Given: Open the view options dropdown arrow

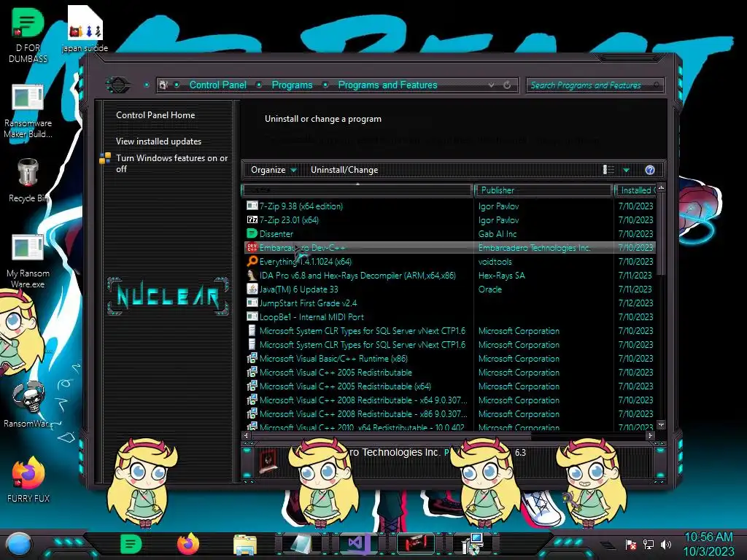Looking at the screenshot, I should [x=626, y=170].
